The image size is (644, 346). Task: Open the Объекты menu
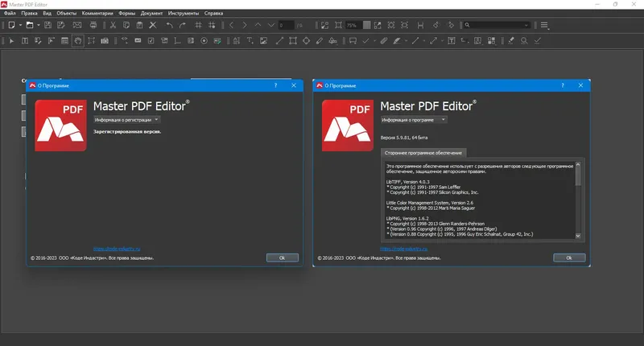coord(67,13)
